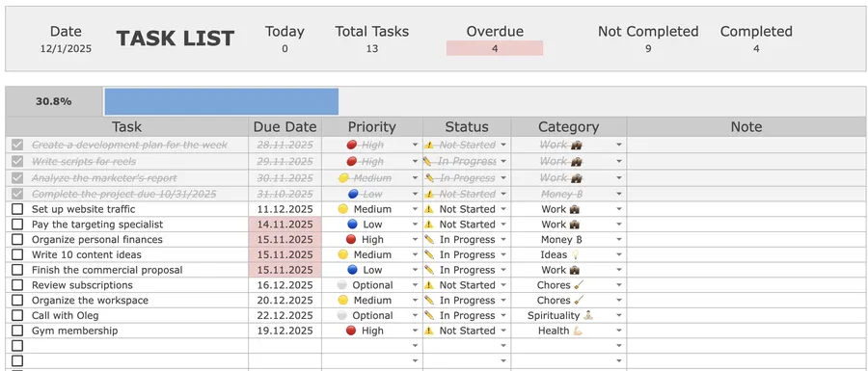Viewport: 868px width, 371px height.
Task: Click warning icon in 'Gym membership' status
Action: tap(429, 331)
